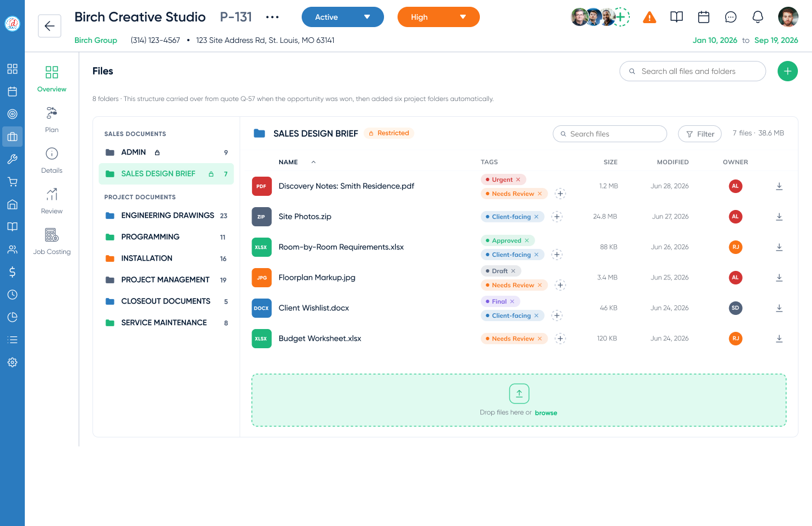Open the clock icon in left rail
The height and width of the screenshot is (526, 812).
tap(12, 295)
